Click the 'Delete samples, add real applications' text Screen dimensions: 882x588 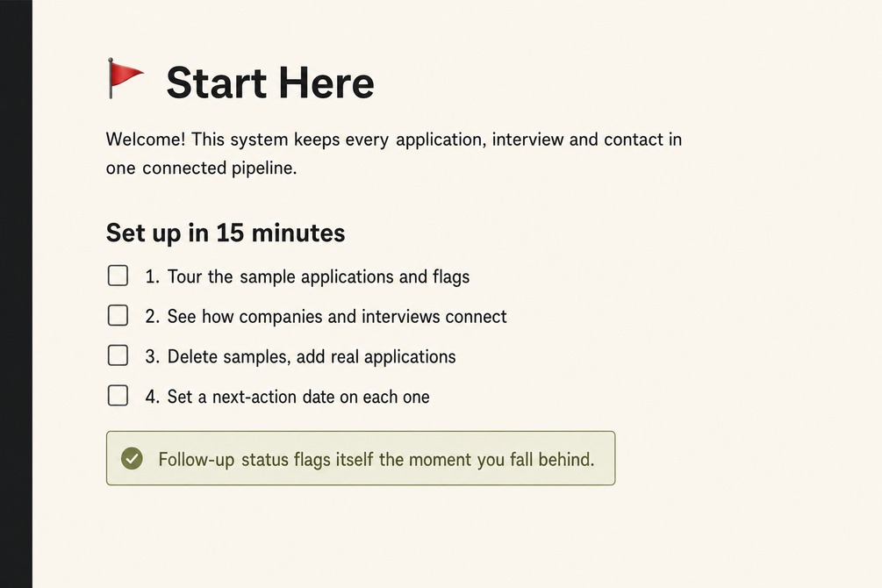pos(312,356)
